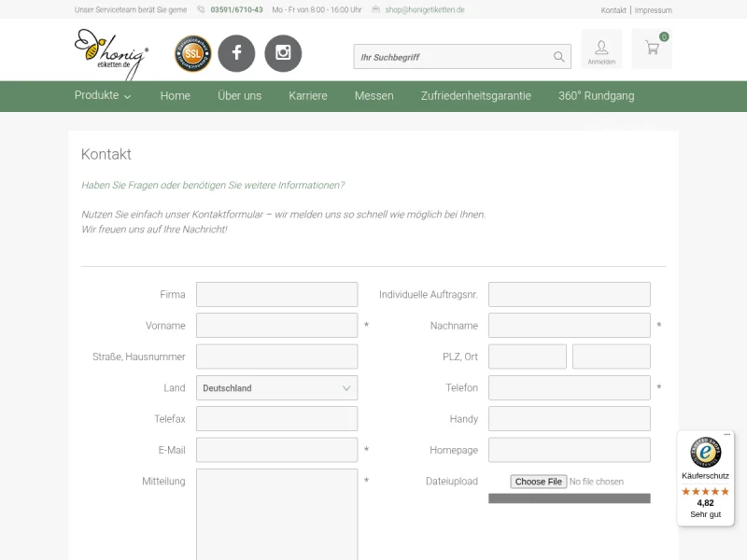The image size is (747, 560).
Task: Focus the Vorname input field
Action: (276, 326)
